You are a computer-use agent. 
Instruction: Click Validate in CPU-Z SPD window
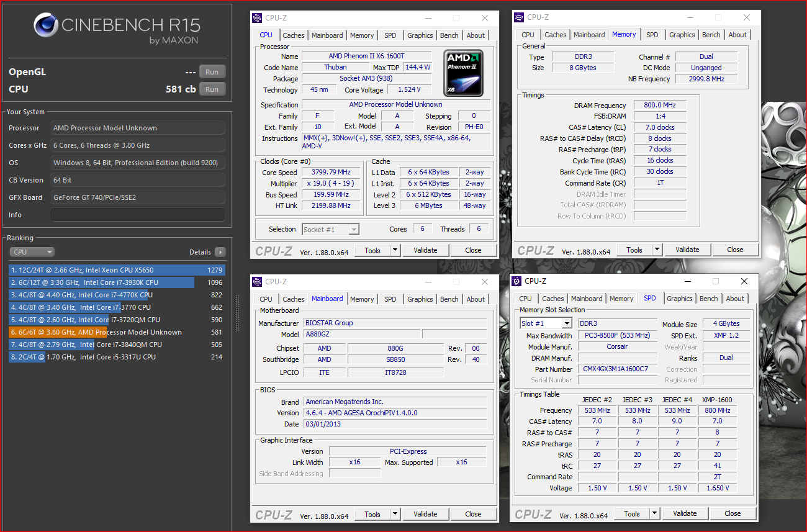click(x=685, y=513)
